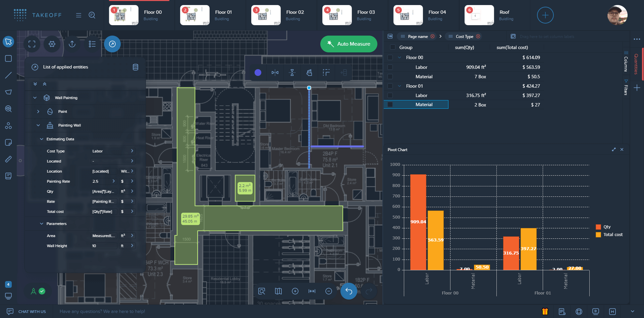Check the Floor 00 group checkbox

(x=390, y=57)
